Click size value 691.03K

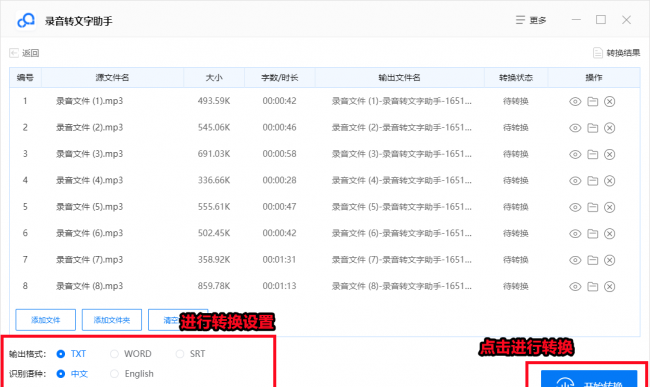[x=214, y=154]
